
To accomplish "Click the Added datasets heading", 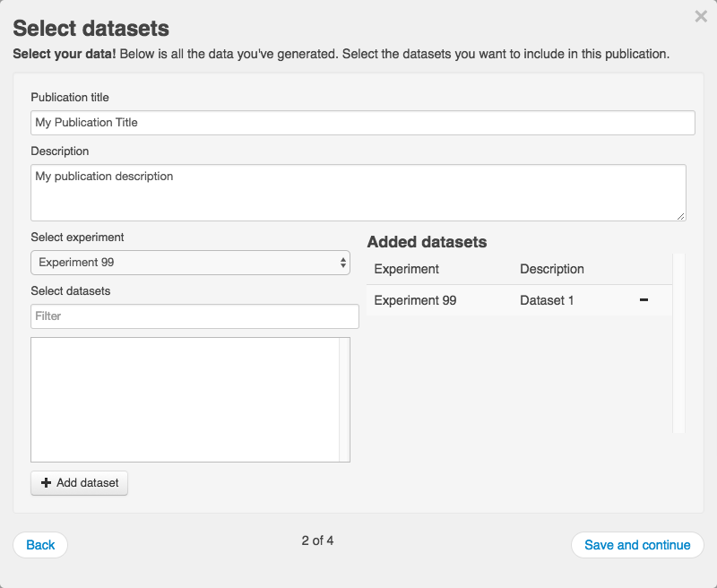I will coord(427,242).
